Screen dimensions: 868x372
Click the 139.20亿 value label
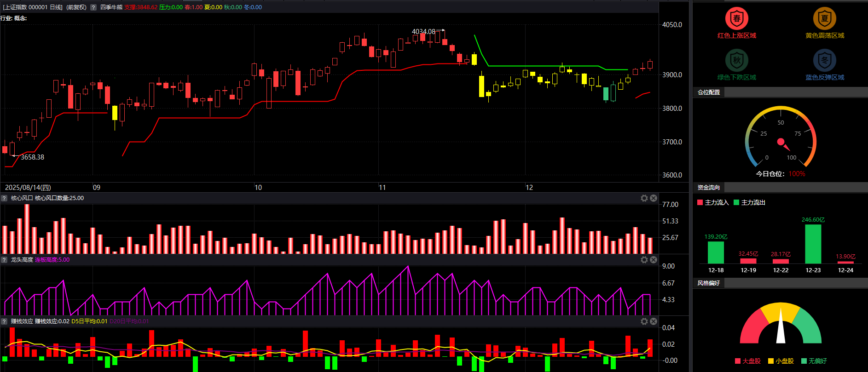coord(716,237)
